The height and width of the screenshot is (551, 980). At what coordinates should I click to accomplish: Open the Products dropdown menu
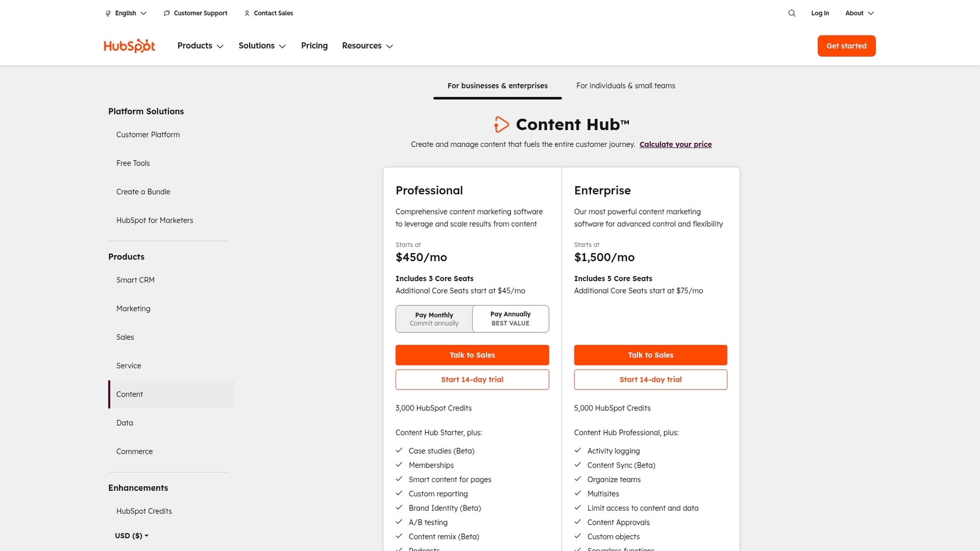point(200,45)
